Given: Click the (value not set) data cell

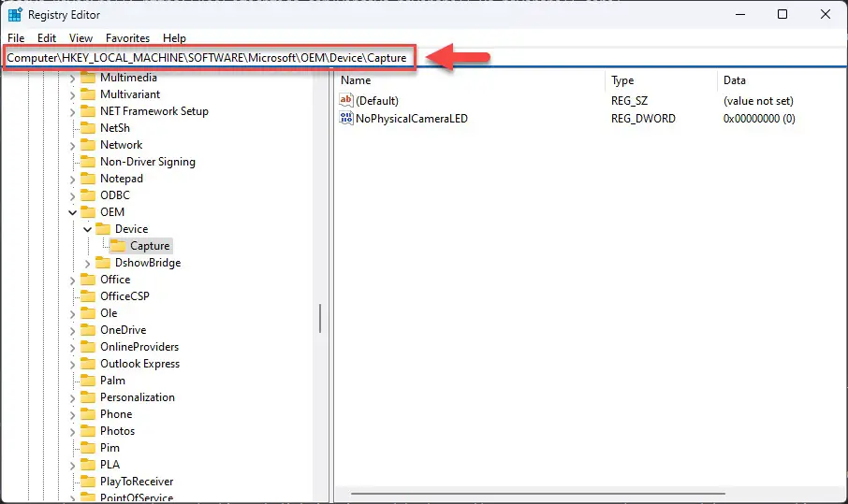Looking at the screenshot, I should pos(758,100).
